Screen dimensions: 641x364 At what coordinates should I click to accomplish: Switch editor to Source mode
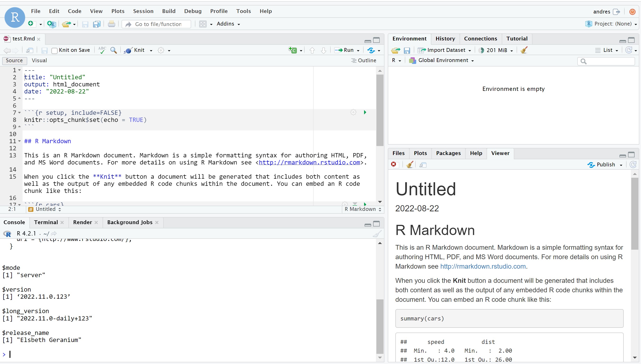(14, 61)
